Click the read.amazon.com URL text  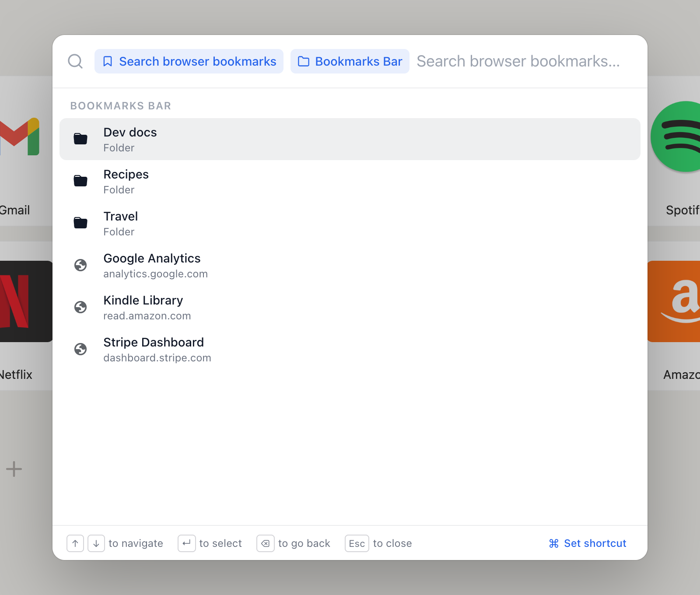(147, 316)
